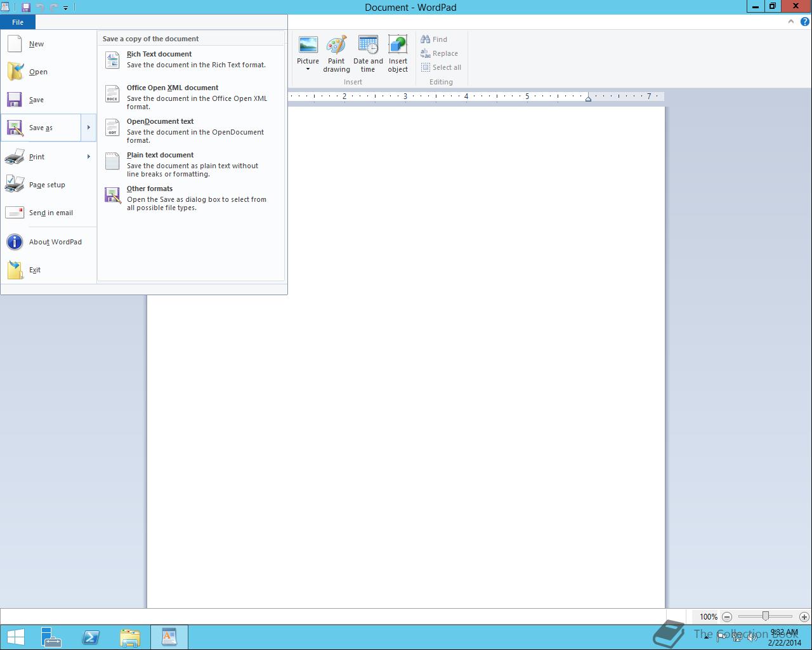This screenshot has height=650, width=812.
Task: Insert Date and time
Action: coord(368,54)
